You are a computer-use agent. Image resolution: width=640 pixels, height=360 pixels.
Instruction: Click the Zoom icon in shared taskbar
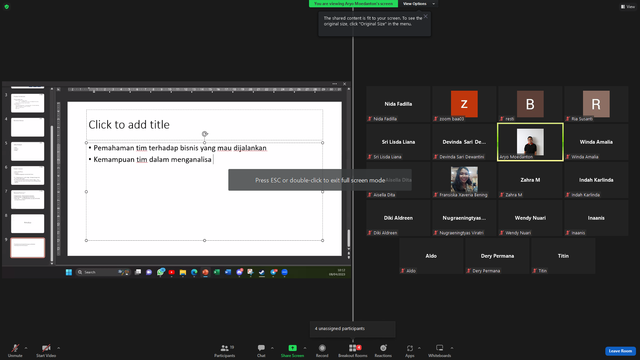284,272
